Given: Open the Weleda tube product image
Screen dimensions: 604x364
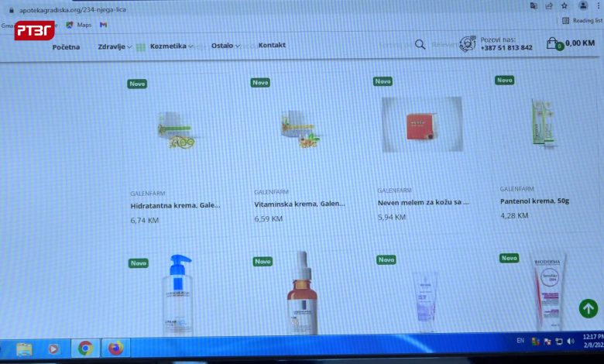Looking at the screenshot, I should (x=425, y=300).
